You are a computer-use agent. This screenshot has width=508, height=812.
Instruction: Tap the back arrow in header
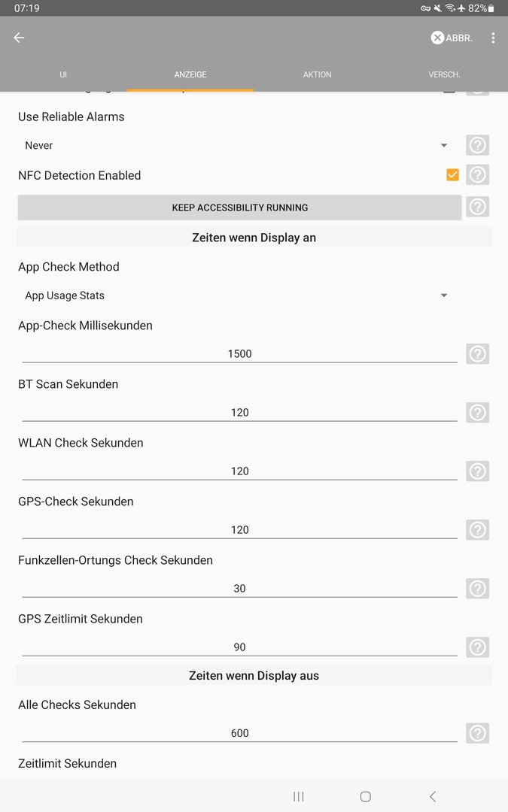click(20, 38)
